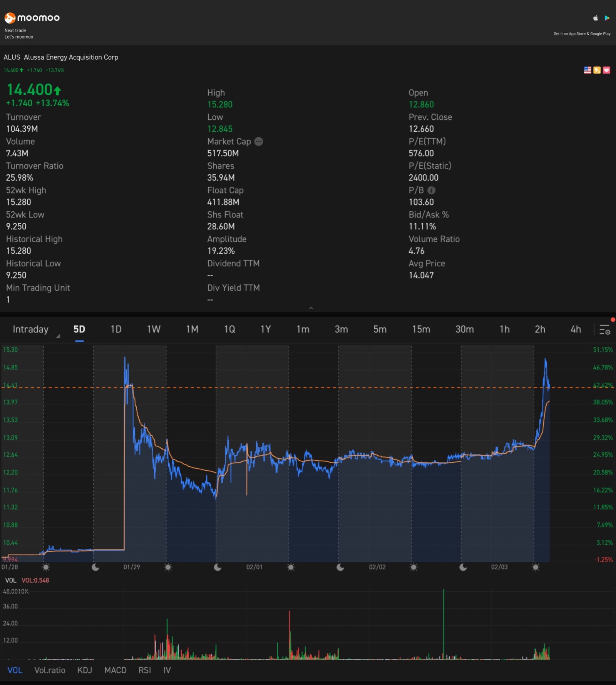Image resolution: width=616 pixels, height=685 pixels.
Task: Click the green up arrow beside 14.400
Action: click(57, 90)
